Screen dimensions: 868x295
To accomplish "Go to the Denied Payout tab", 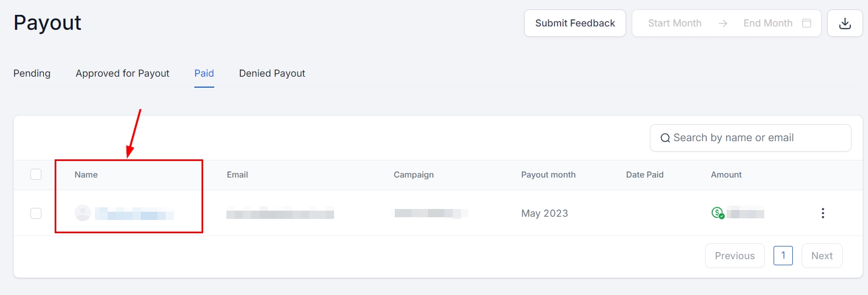I will pyautogui.click(x=272, y=73).
